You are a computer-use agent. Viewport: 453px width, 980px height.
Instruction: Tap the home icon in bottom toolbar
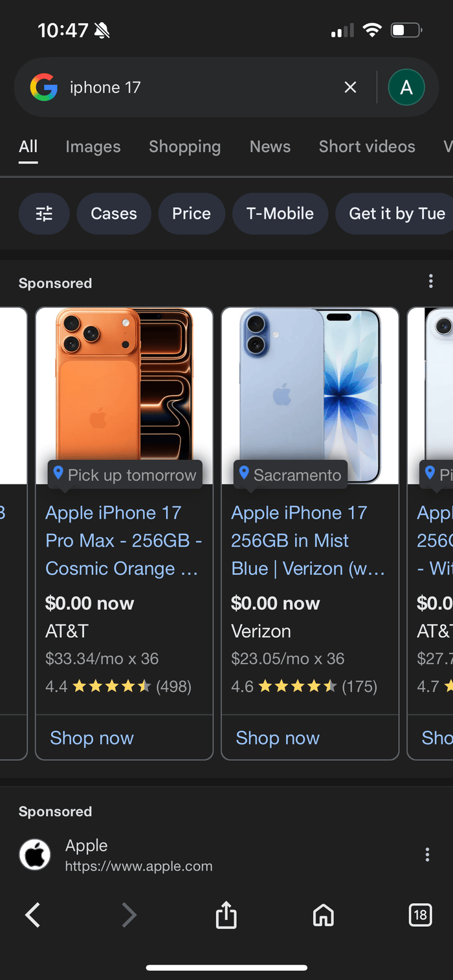(323, 915)
